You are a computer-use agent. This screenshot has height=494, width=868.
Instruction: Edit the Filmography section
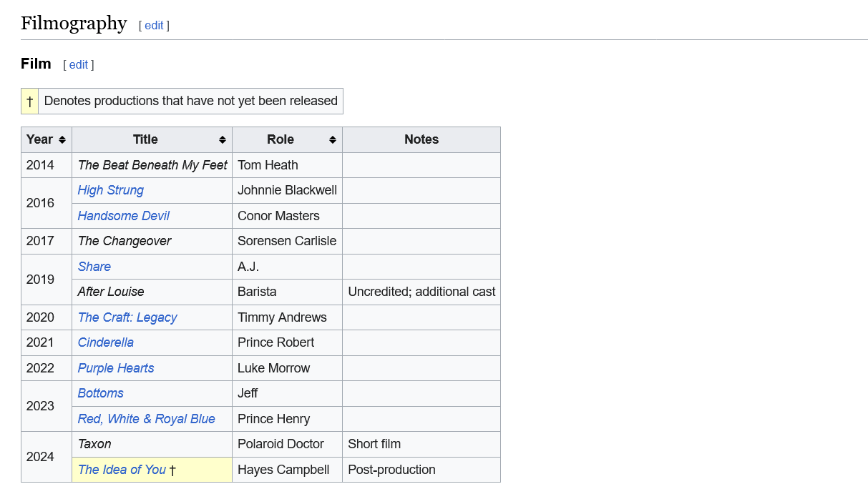(154, 26)
